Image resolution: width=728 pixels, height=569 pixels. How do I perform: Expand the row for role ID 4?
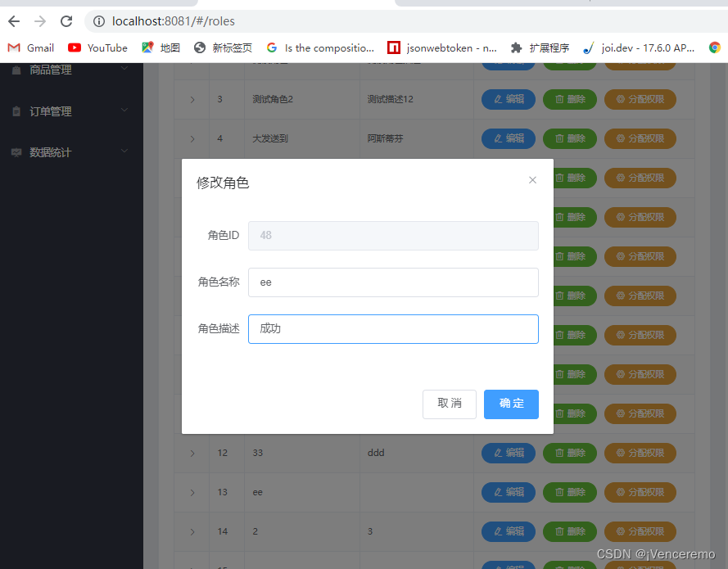(x=192, y=138)
